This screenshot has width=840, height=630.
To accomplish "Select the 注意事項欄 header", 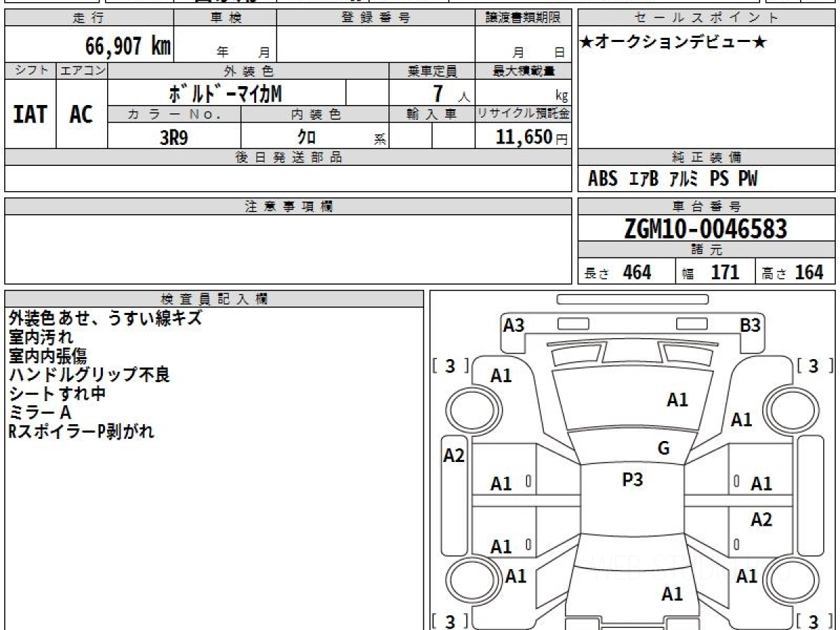I will click(288, 206).
